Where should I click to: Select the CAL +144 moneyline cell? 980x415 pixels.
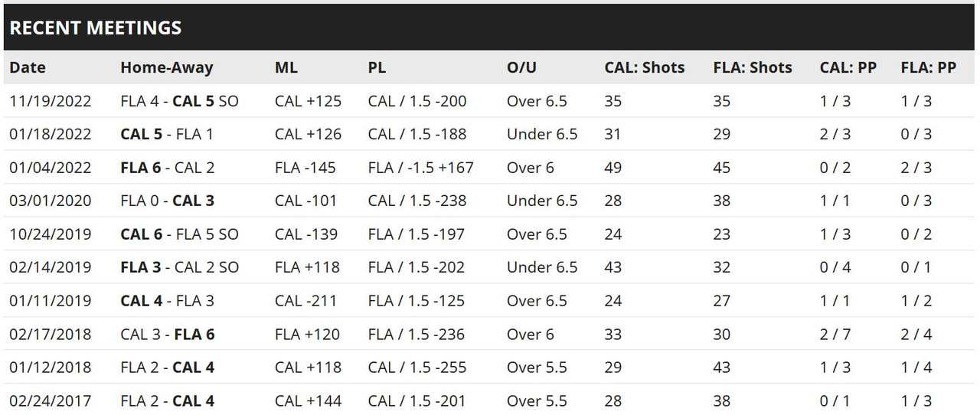tap(308, 400)
